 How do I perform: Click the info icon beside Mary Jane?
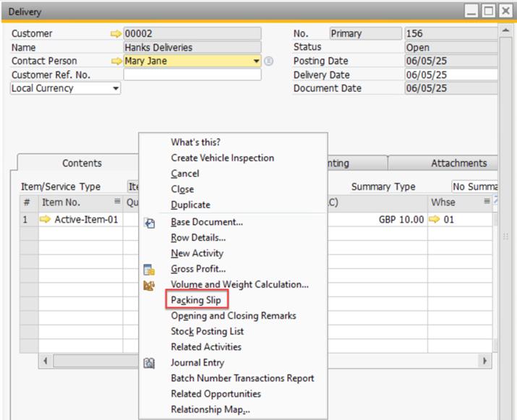point(269,61)
